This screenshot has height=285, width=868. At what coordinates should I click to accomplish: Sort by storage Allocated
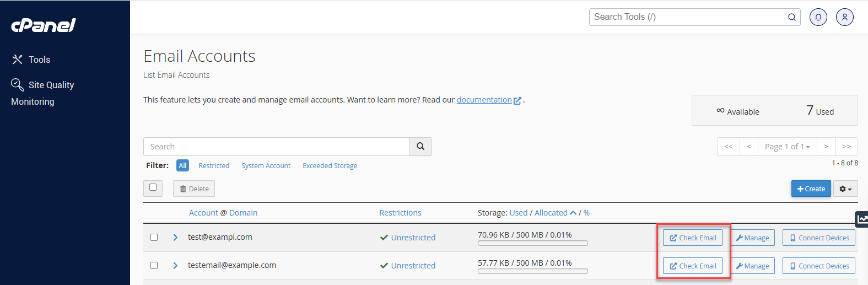551,213
